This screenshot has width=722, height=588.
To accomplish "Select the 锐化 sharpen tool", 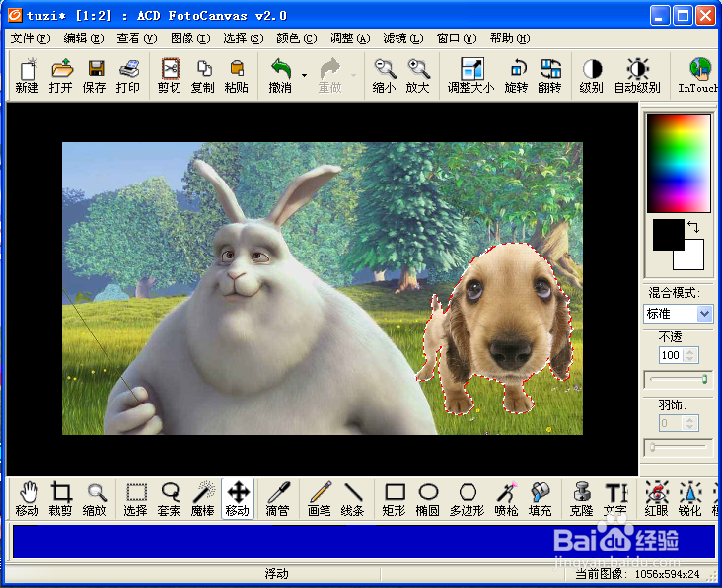I will click(690, 499).
